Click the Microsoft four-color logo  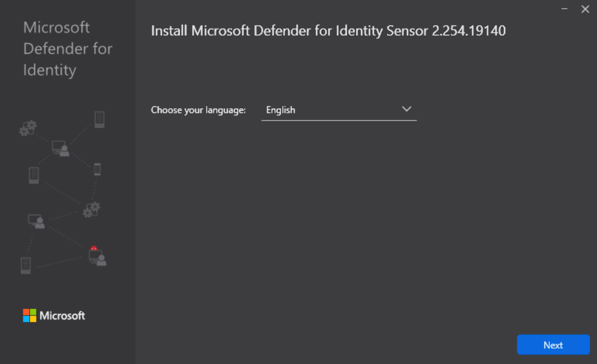click(30, 315)
